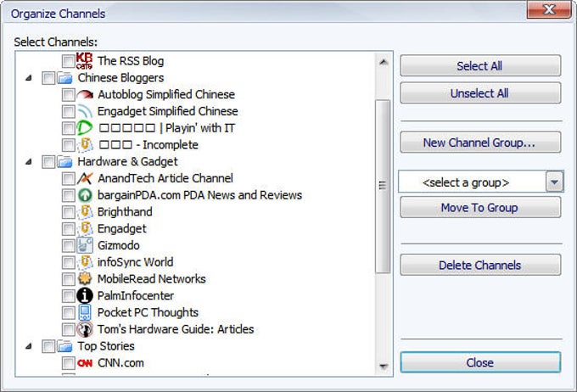Screen dimensions: 577x392
Task: Tick the Brighthand checkbox
Action: coord(68,211)
